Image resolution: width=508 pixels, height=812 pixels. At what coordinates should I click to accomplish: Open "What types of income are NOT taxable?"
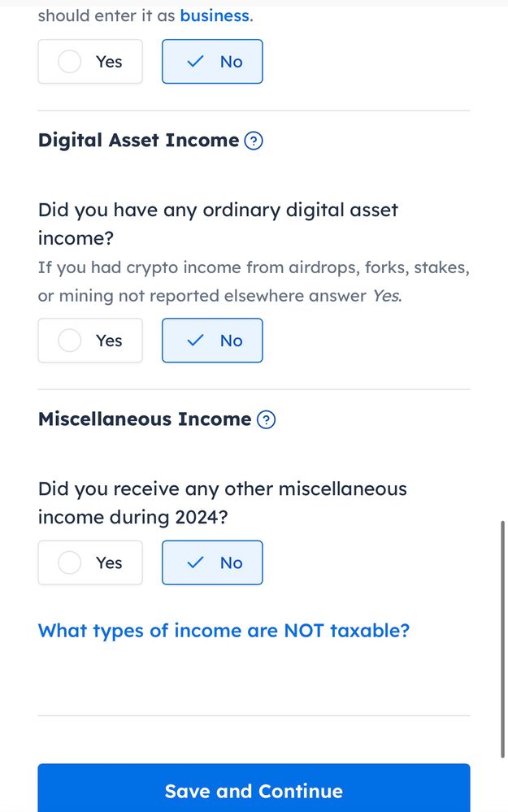224,631
